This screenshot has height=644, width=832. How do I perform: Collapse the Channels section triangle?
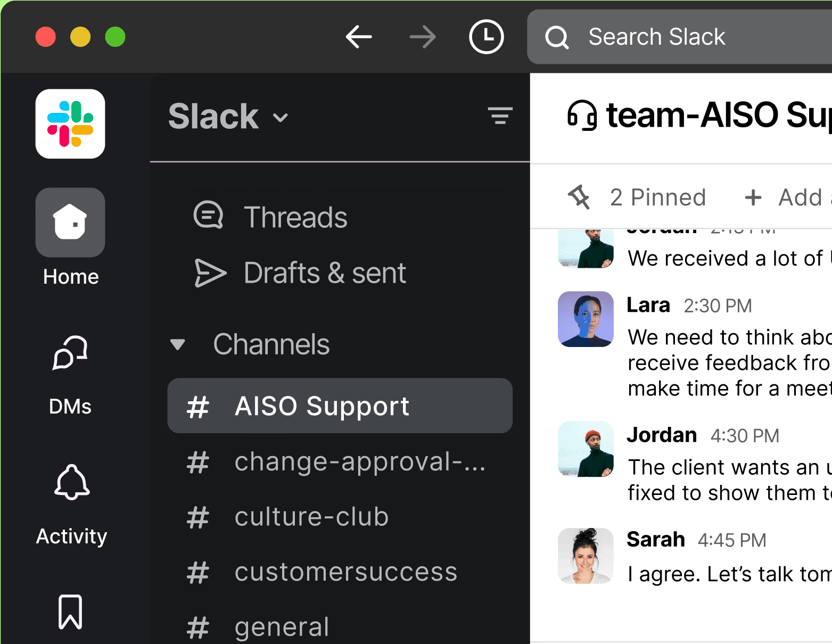(177, 345)
